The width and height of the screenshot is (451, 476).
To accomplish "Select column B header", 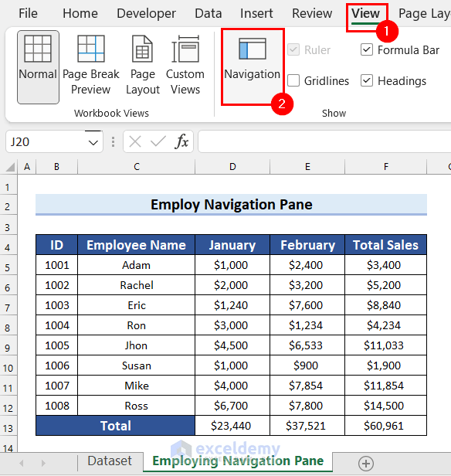I will (x=56, y=167).
